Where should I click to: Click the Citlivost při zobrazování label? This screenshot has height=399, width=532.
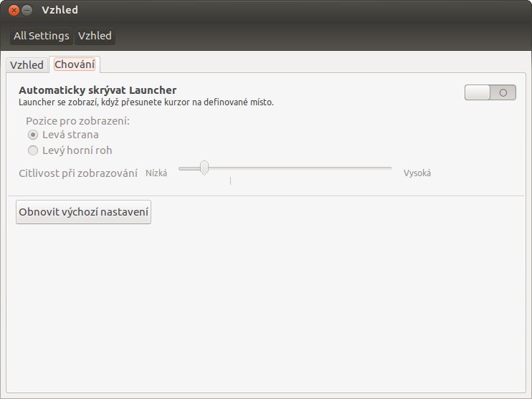[x=78, y=173]
